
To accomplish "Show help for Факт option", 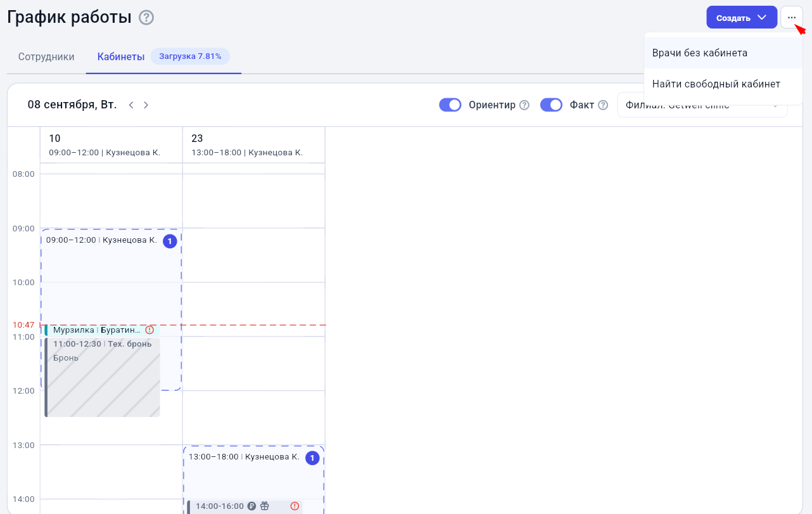I will pos(603,105).
